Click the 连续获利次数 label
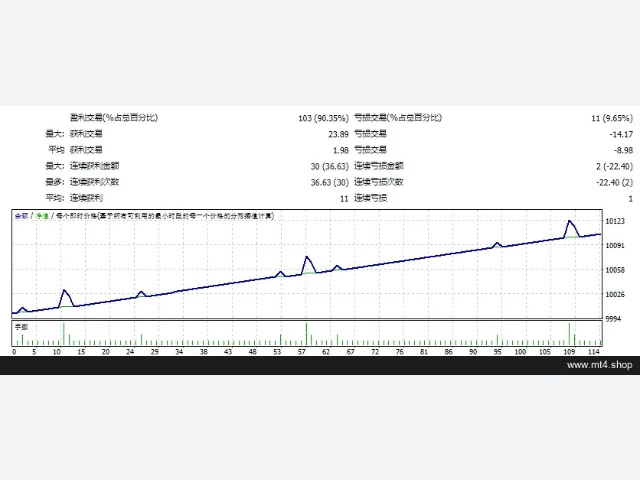 point(94,182)
